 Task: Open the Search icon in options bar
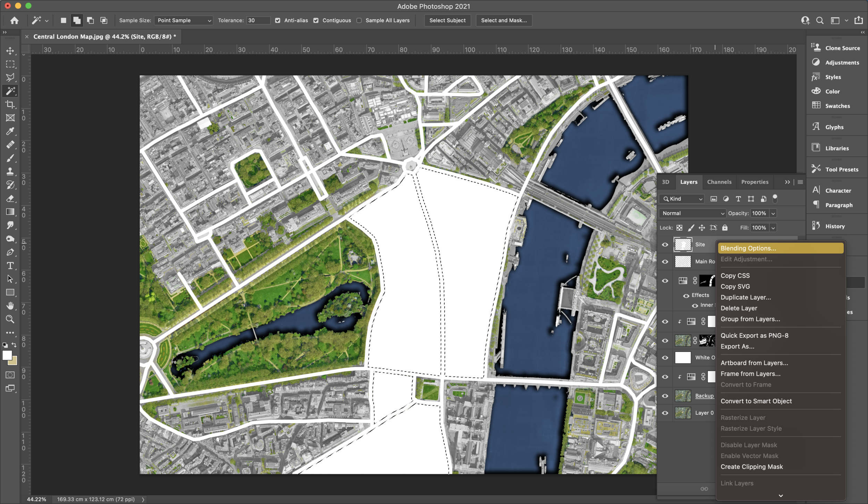820,20
